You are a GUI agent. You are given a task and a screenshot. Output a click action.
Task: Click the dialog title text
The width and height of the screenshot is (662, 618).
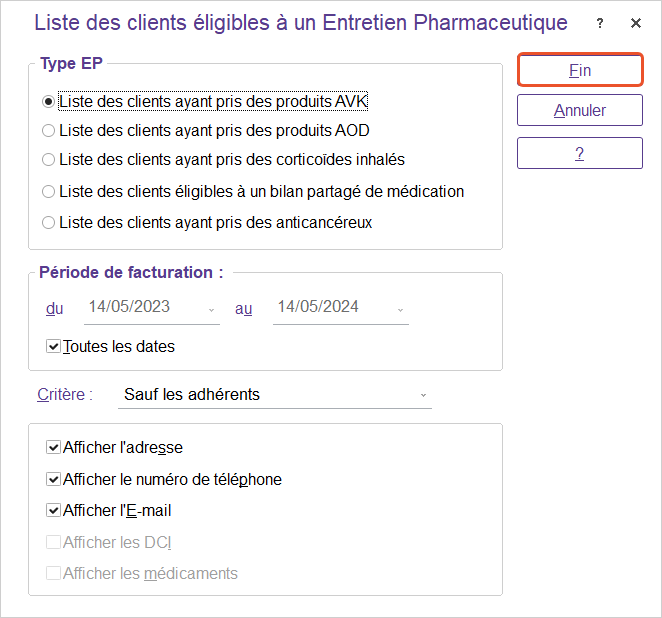tap(300, 23)
